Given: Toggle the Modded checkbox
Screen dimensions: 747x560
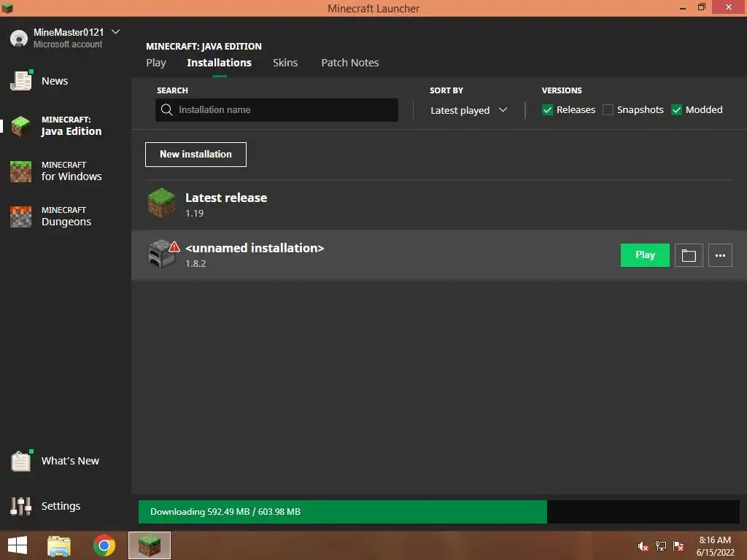Looking at the screenshot, I should (x=676, y=110).
